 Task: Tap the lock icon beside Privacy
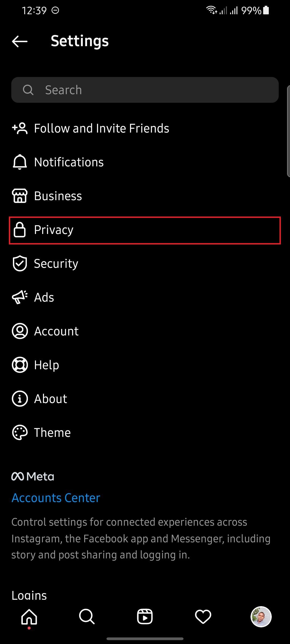pos(20,230)
